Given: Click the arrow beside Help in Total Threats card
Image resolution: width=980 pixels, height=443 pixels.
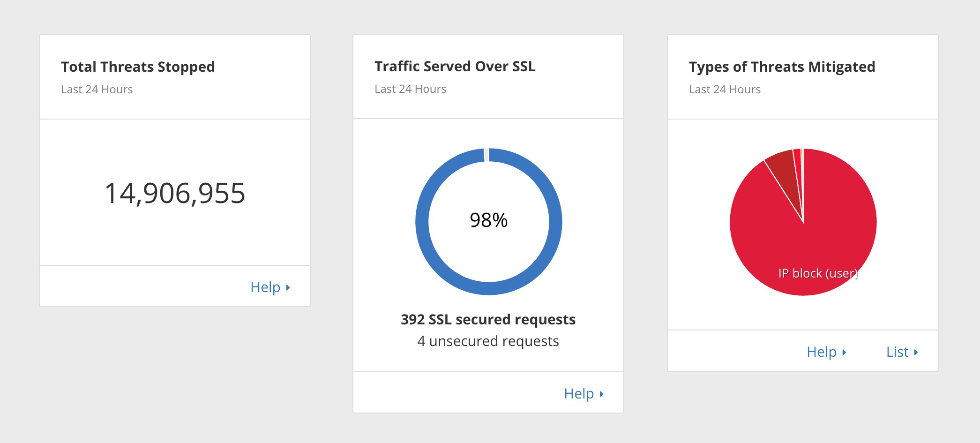Looking at the screenshot, I should (288, 287).
